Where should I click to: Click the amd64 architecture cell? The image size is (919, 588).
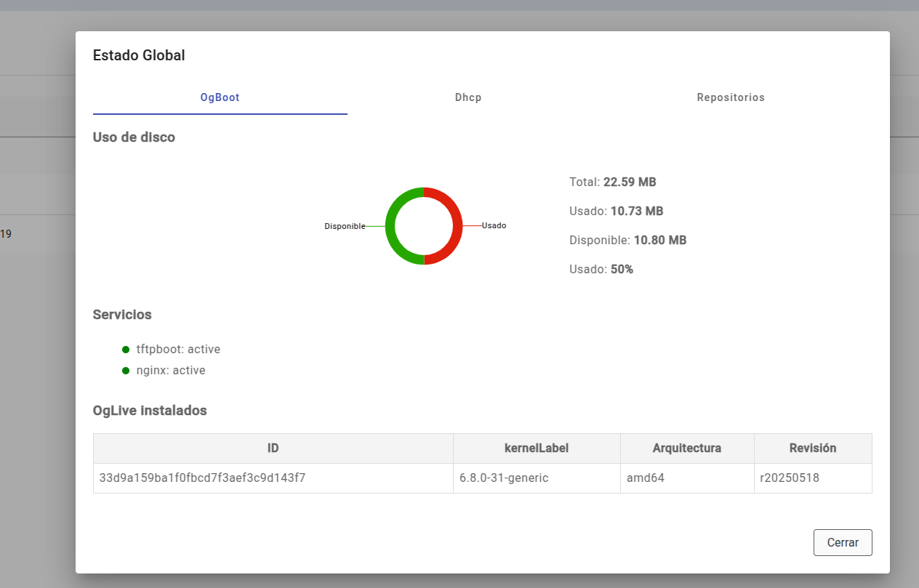coord(646,478)
